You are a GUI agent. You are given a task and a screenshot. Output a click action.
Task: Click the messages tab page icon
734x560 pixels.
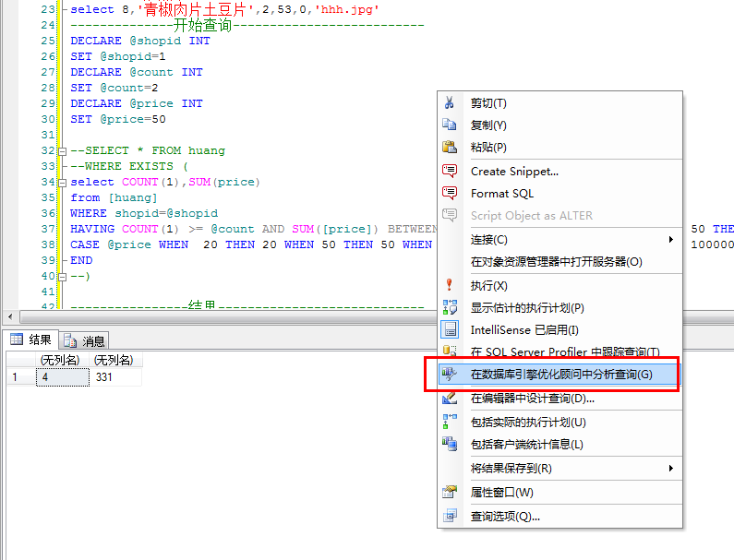[70, 340]
